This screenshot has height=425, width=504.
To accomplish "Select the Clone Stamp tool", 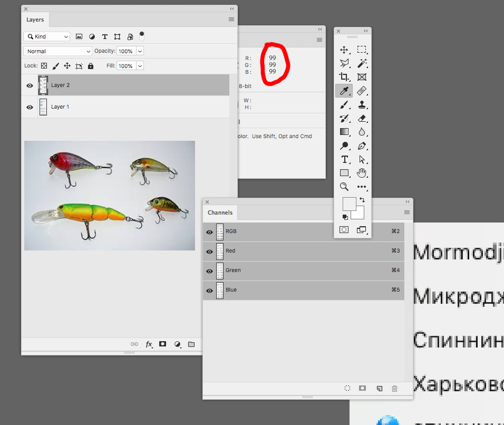I will [x=362, y=105].
